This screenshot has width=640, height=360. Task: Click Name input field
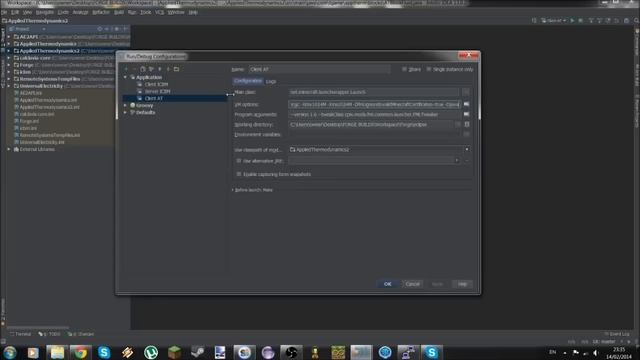319,69
